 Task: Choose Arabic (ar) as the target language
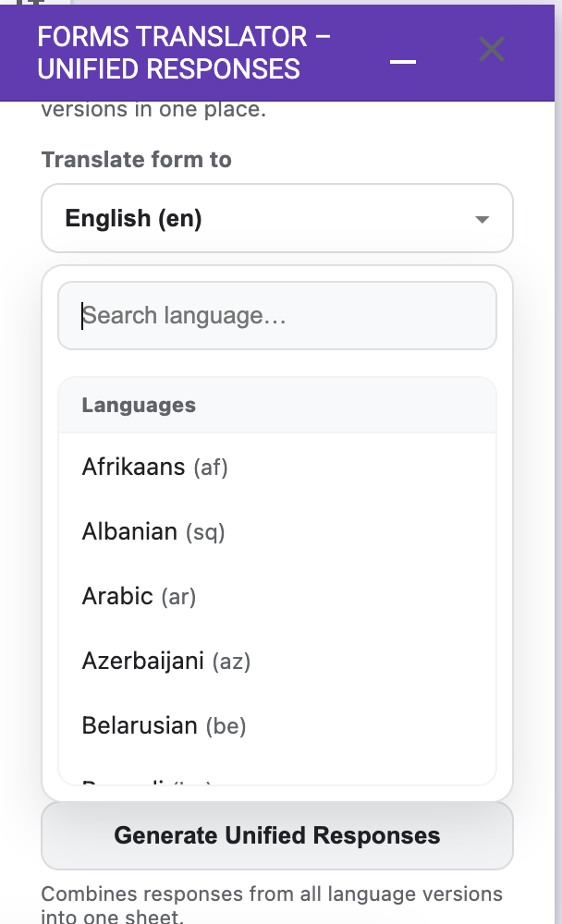139,596
